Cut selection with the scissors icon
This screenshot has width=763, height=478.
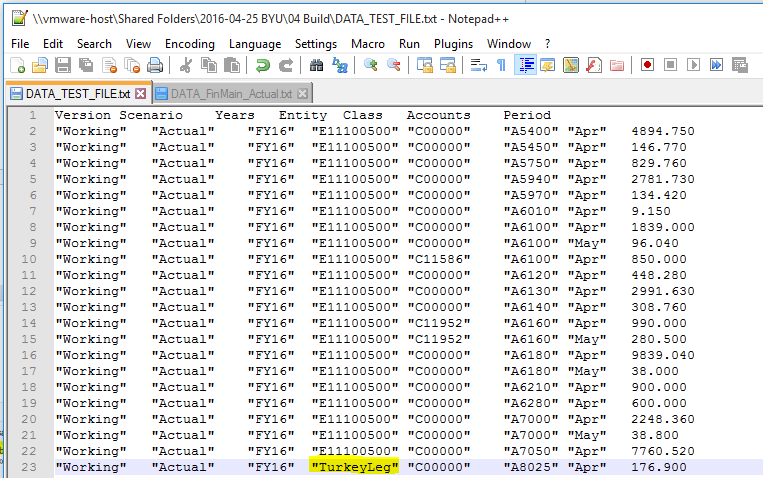pyautogui.click(x=185, y=65)
